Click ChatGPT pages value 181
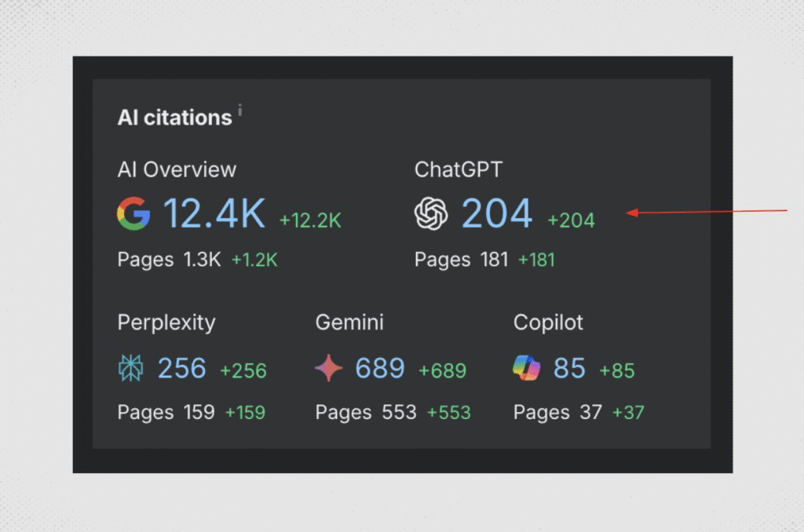The width and height of the screenshot is (804, 532). pos(494,260)
